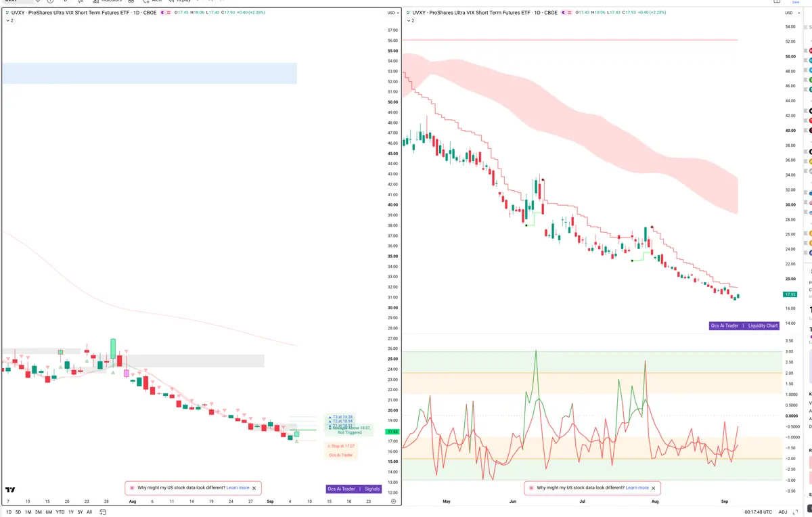Click Learn more link in right chart notice
The width and height of the screenshot is (812, 517).
click(637, 488)
